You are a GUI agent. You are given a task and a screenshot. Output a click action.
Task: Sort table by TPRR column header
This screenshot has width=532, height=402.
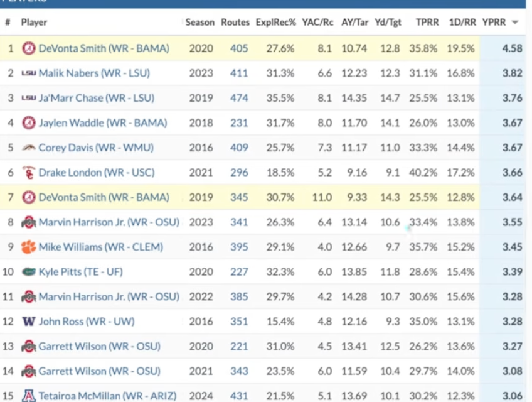click(x=427, y=23)
